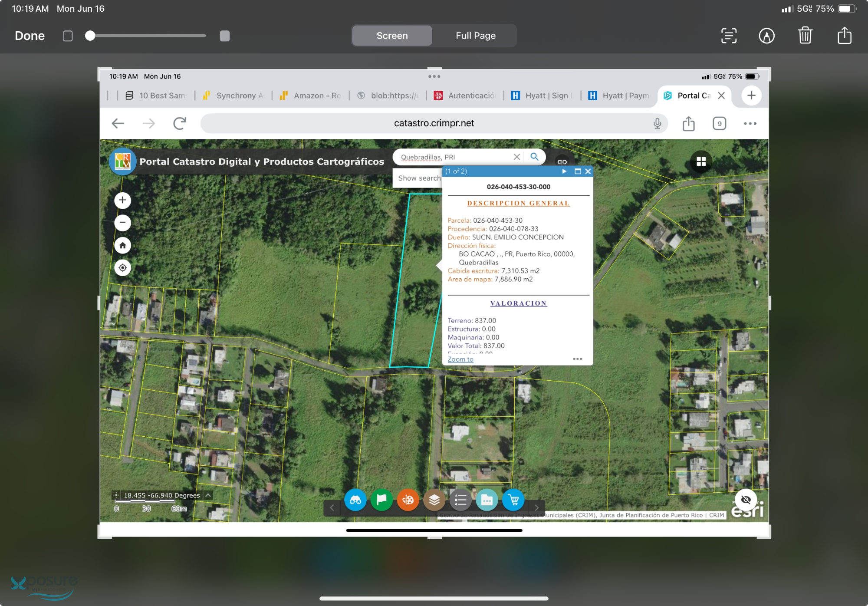Delete the screenshot with trash icon

[x=805, y=35]
